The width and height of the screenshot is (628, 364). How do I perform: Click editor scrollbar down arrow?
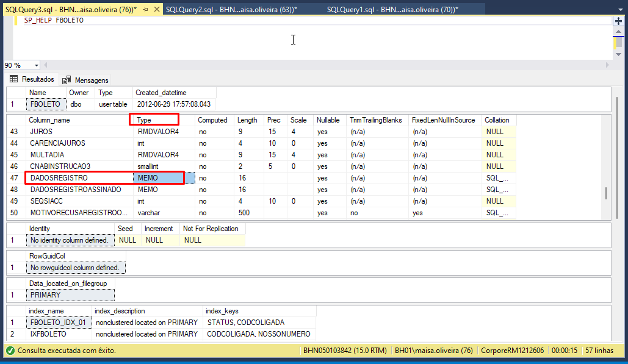click(619, 54)
